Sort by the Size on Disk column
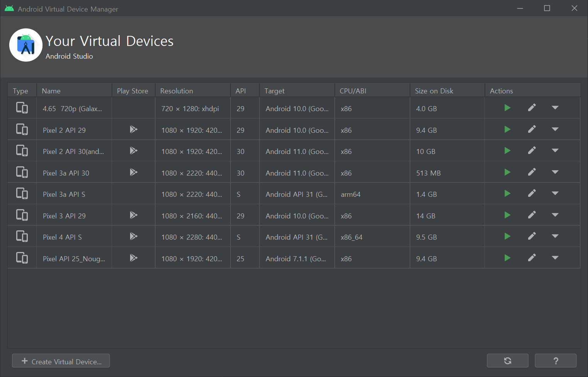 [434, 91]
